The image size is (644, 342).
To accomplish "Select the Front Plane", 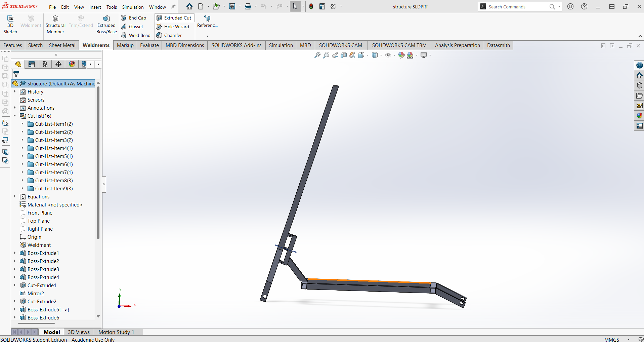I will point(40,213).
